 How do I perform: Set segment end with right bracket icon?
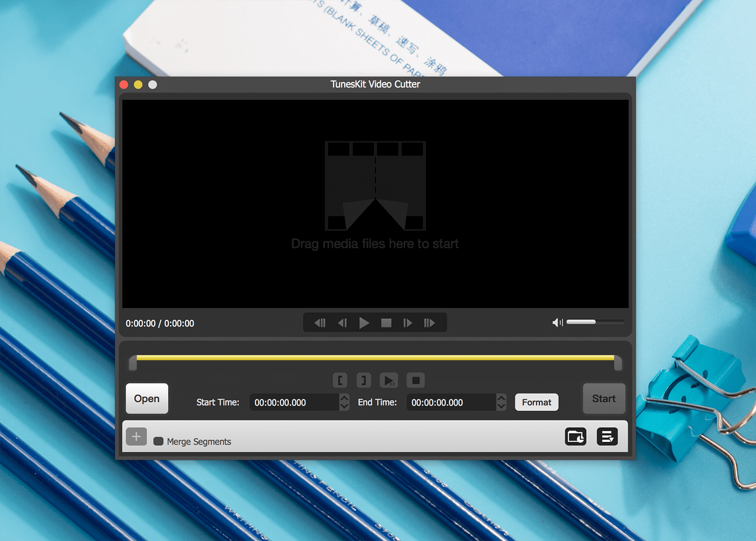point(364,380)
